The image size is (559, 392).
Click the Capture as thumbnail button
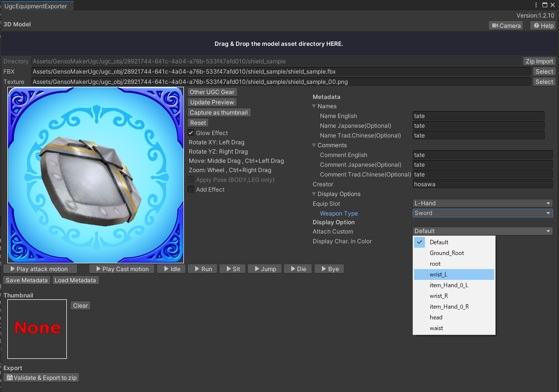click(x=219, y=113)
